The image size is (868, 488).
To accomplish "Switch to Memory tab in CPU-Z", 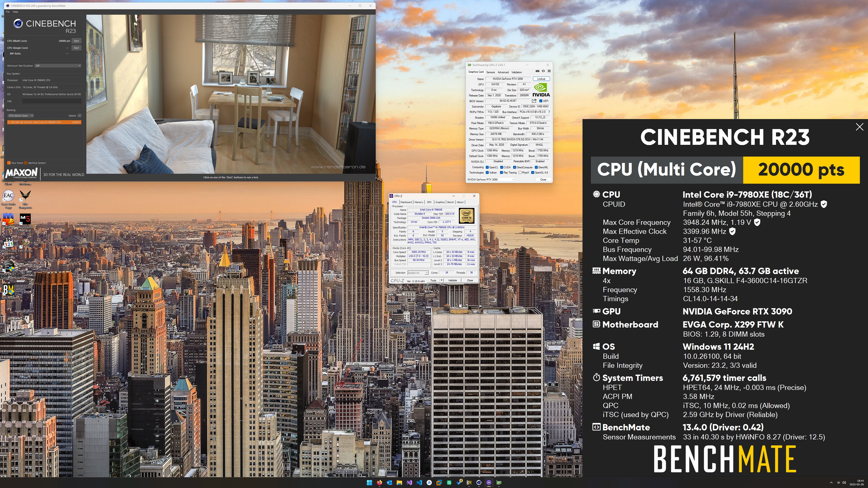I will (419, 202).
